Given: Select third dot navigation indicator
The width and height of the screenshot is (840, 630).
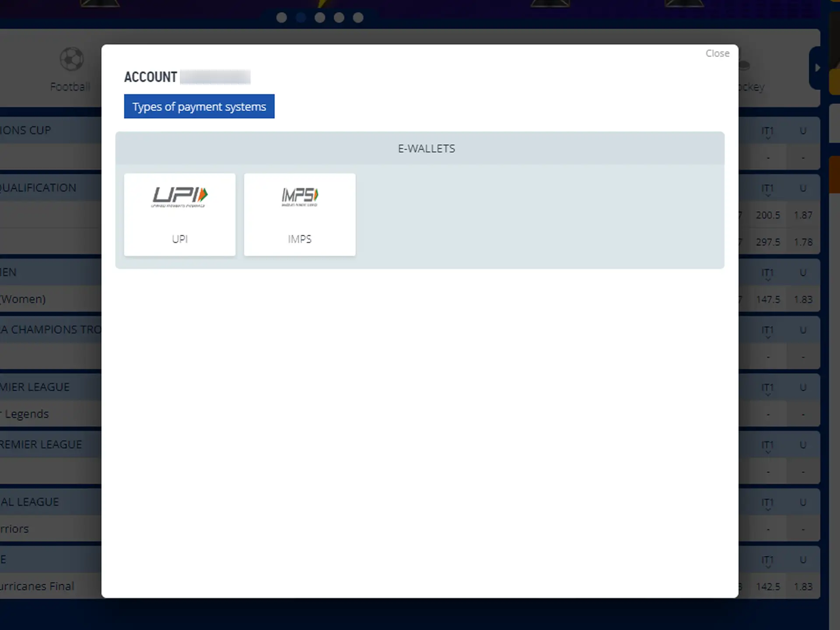Looking at the screenshot, I should click(x=319, y=17).
